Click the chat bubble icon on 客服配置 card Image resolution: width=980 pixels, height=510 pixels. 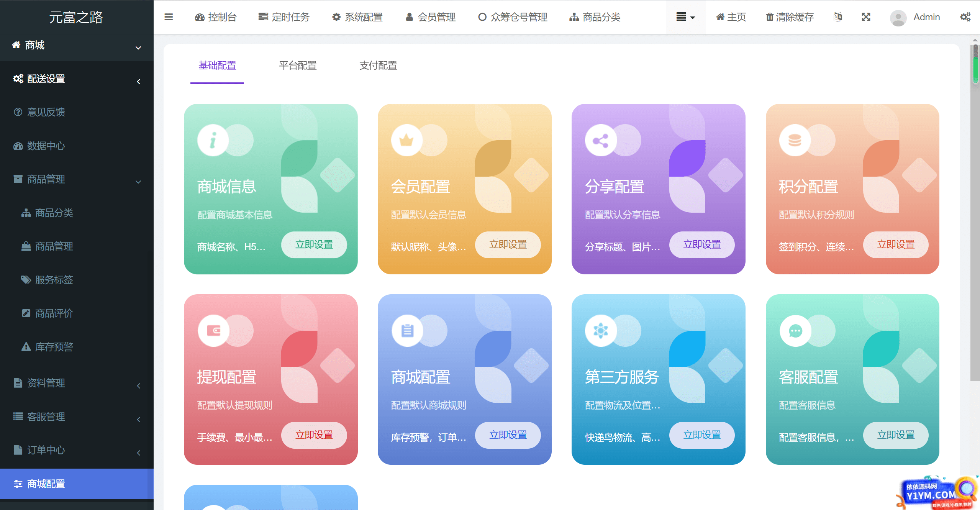pos(795,330)
